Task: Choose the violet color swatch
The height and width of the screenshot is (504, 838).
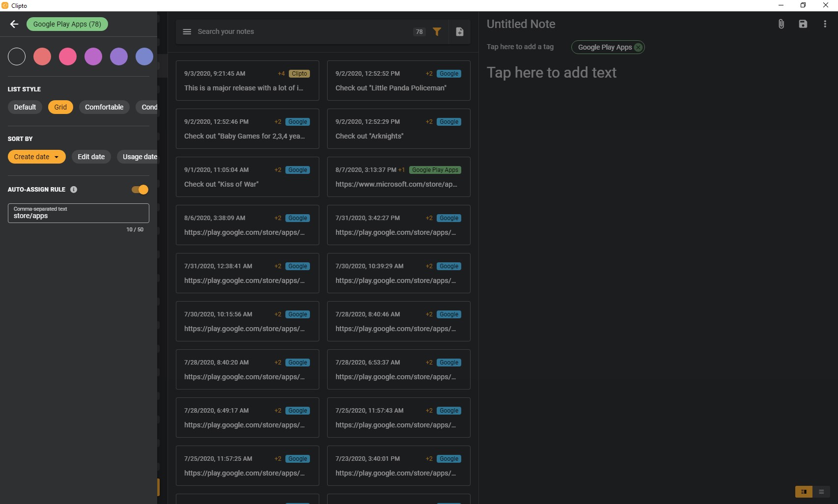Action: 119,56
